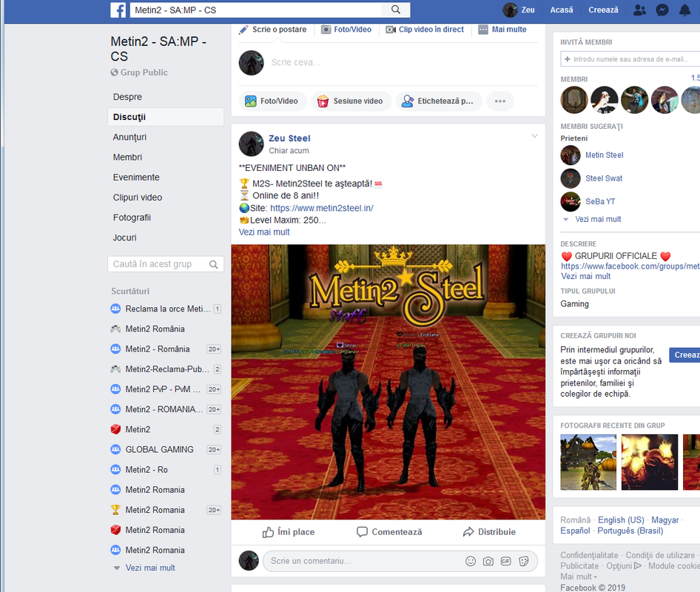Open metin2steel.in site link

(x=321, y=208)
